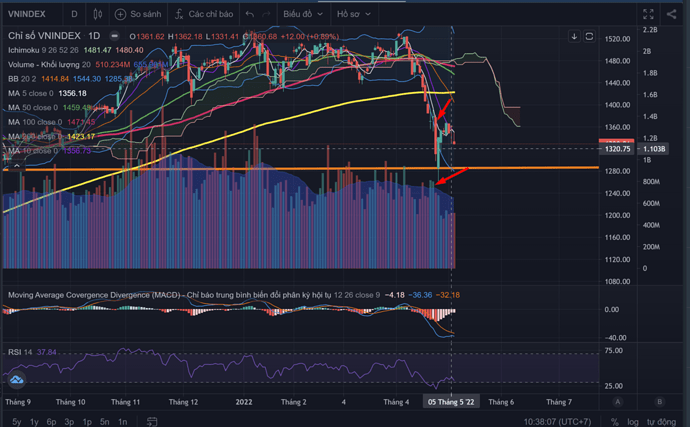Select the MA 5 close 0 legend
Image resolution: width=690 pixels, height=427 pixels.
[30, 93]
